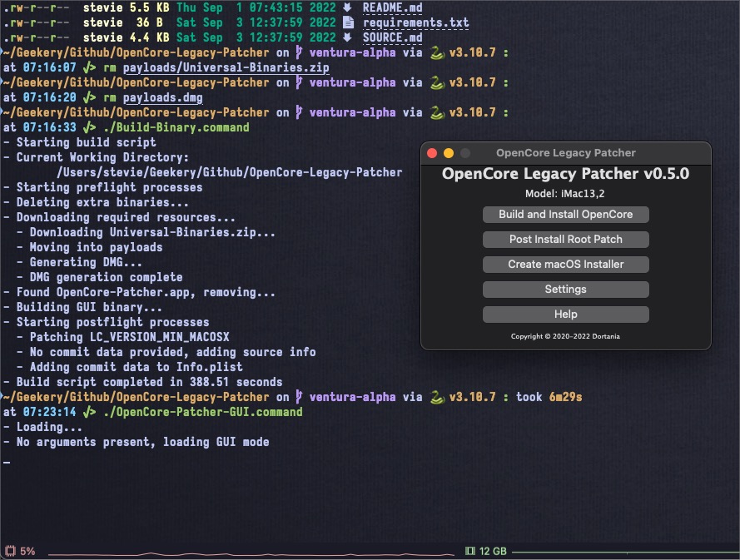Click 'Build script completed in 388.51 seconds' line
The width and height of the screenshot is (740, 560).
point(150,382)
